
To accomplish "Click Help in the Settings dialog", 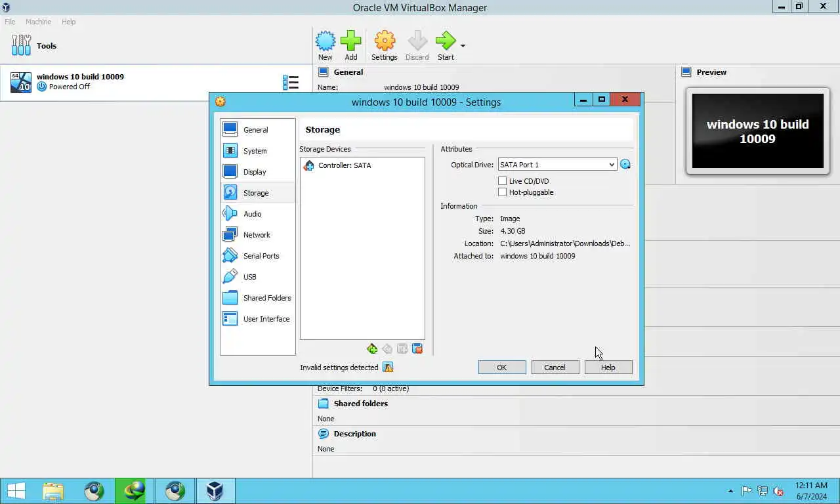I will coord(608,367).
